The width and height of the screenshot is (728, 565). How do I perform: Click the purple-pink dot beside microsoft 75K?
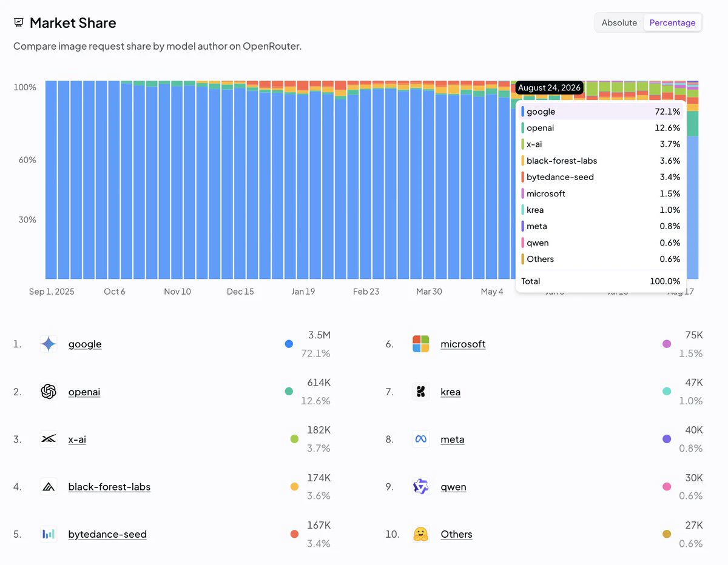pos(667,344)
